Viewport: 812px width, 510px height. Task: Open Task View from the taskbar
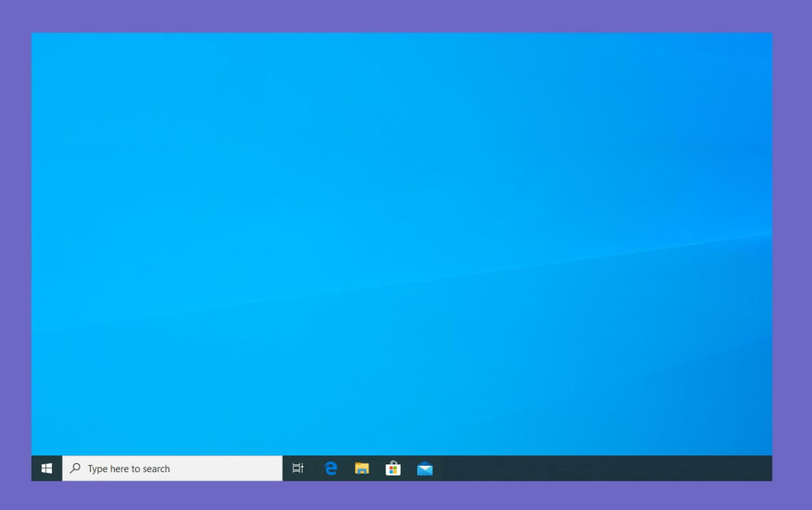tap(297, 469)
